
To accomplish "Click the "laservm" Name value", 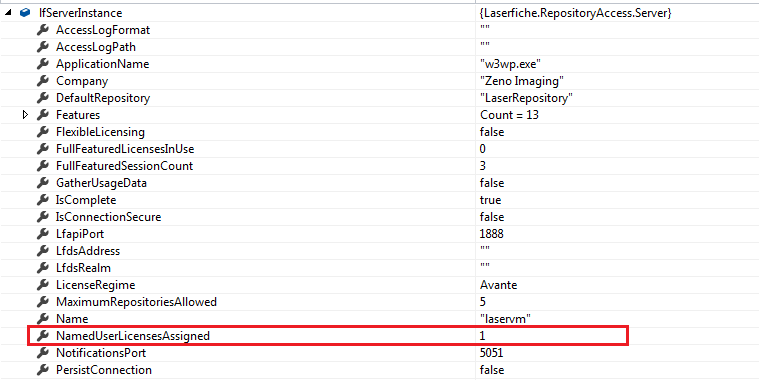I will click(506, 319).
